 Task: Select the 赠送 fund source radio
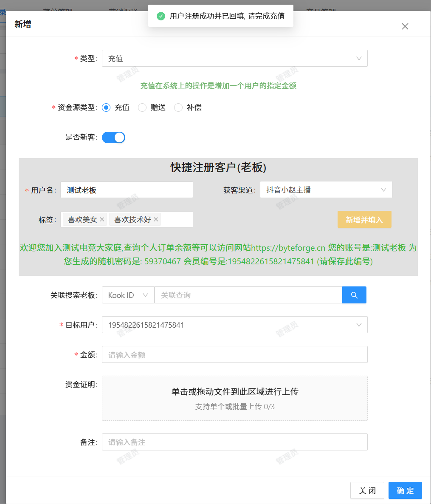pos(142,108)
